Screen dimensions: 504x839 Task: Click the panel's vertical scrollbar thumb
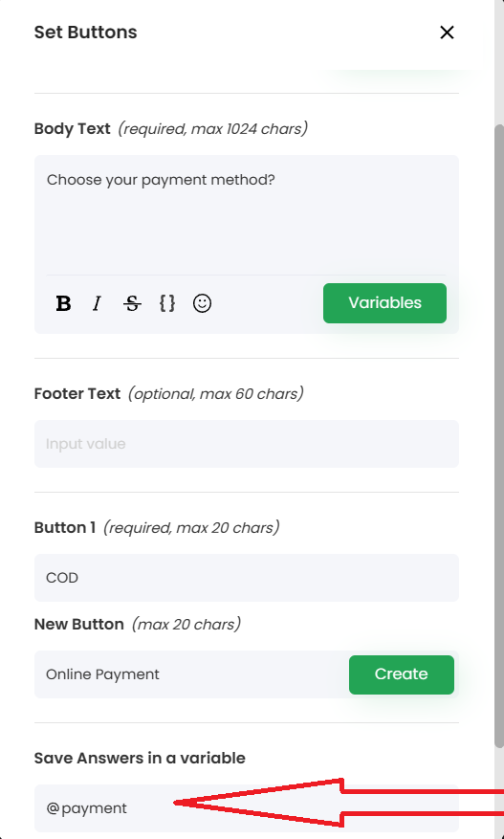click(499, 435)
